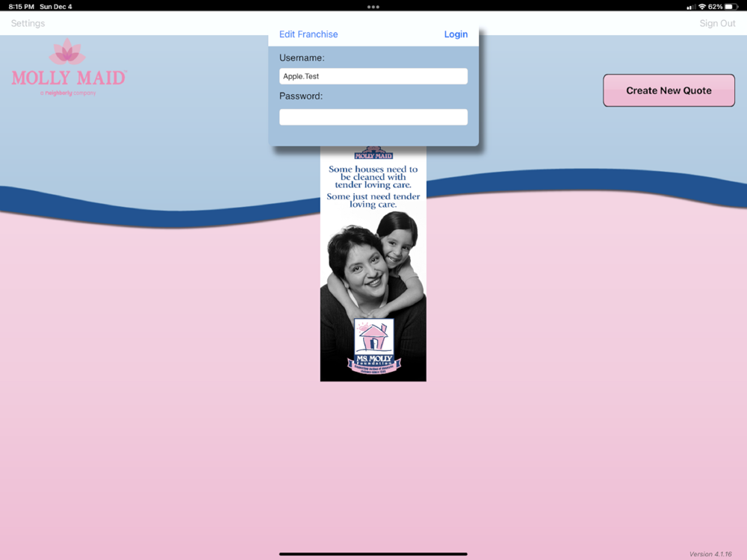Tap the Molly Maid logo

(69, 68)
